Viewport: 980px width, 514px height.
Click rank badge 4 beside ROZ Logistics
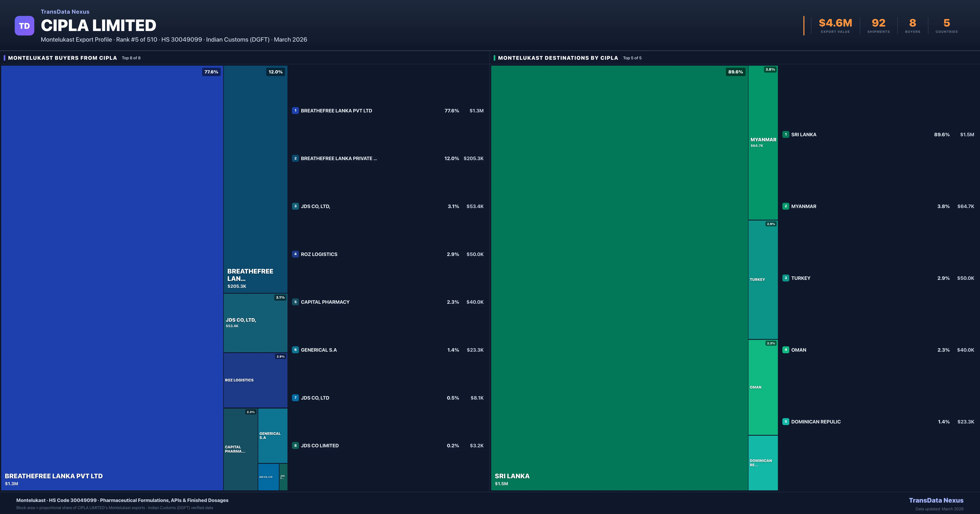pyautogui.click(x=295, y=254)
